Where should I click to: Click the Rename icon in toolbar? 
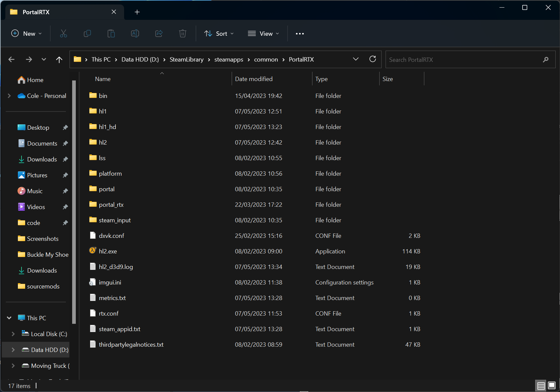(x=135, y=33)
